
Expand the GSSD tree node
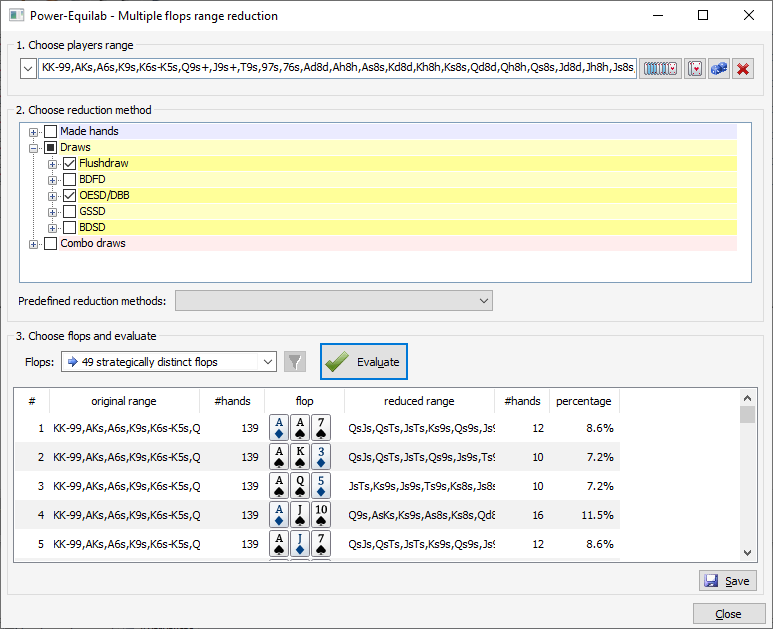pos(52,212)
